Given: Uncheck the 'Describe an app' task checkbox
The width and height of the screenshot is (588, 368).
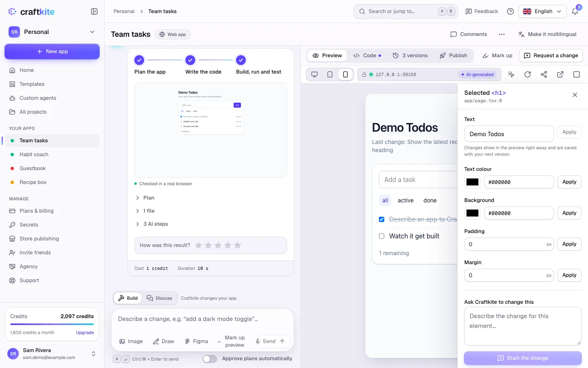Looking at the screenshot, I should click(381, 220).
